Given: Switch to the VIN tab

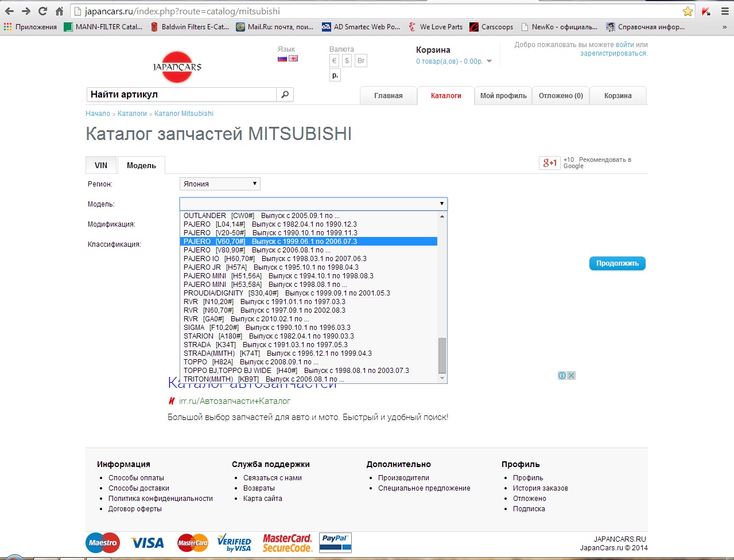Looking at the screenshot, I should click(x=101, y=165).
